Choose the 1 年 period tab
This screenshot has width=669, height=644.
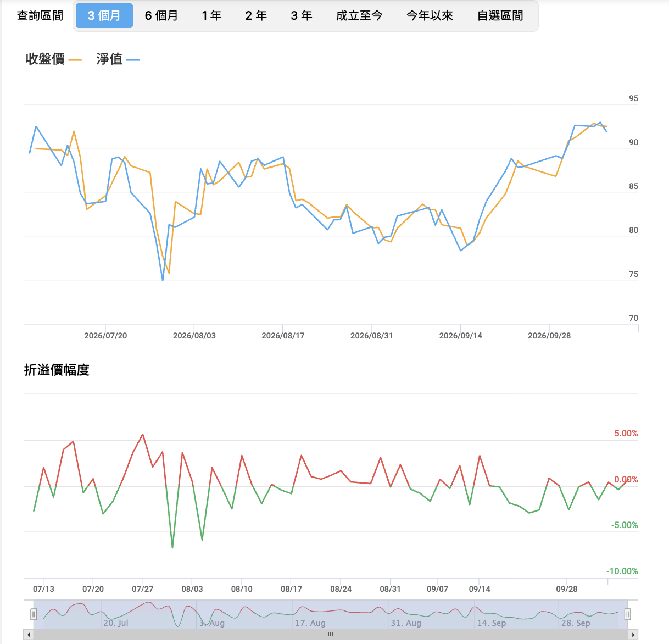click(x=211, y=16)
